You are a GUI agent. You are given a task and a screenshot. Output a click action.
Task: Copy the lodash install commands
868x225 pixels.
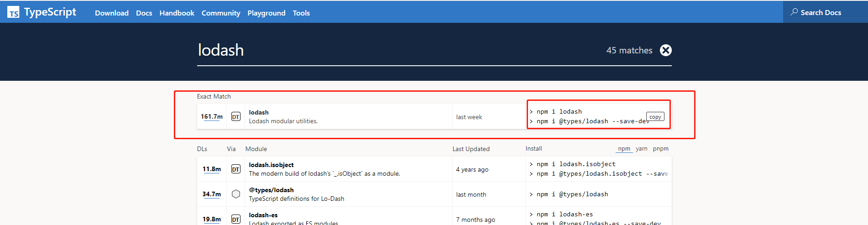[655, 117]
